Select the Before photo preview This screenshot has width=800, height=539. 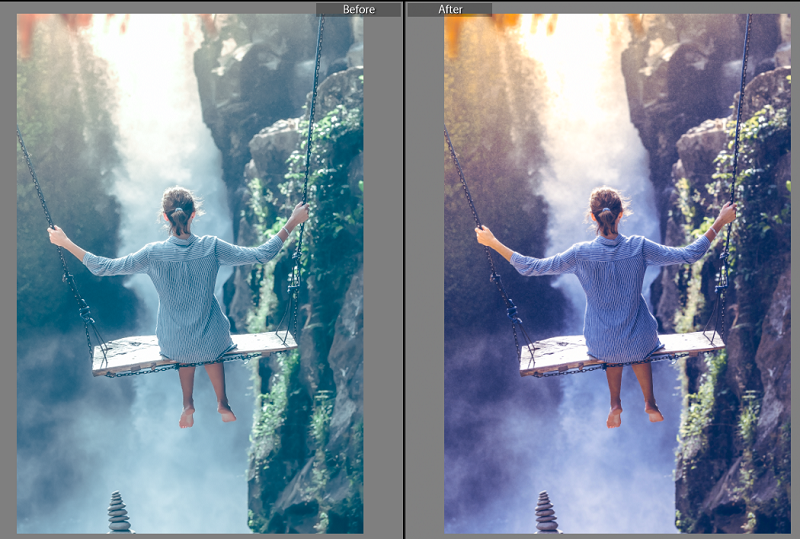pos(190,274)
